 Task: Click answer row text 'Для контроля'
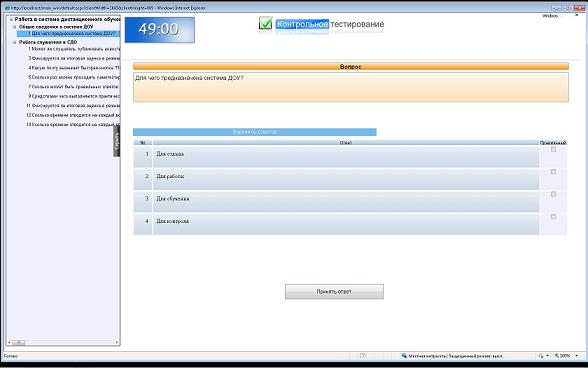[x=172, y=221]
